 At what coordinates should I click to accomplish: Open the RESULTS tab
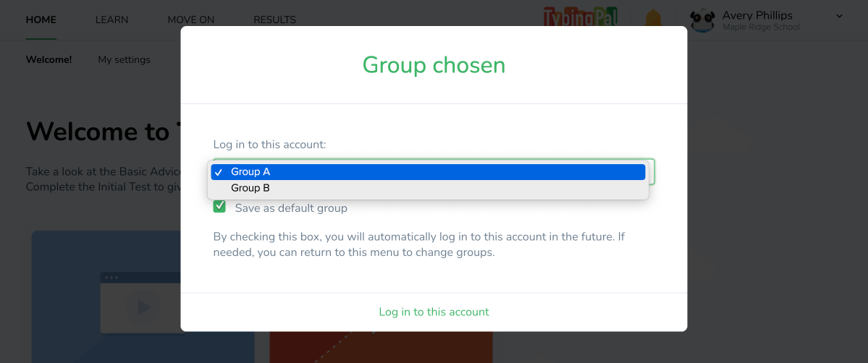click(x=274, y=20)
